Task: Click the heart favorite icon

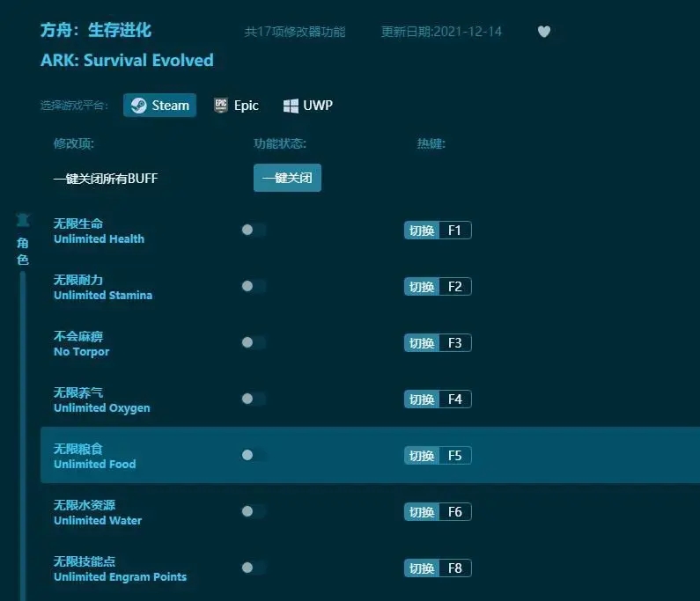Action: [x=543, y=32]
